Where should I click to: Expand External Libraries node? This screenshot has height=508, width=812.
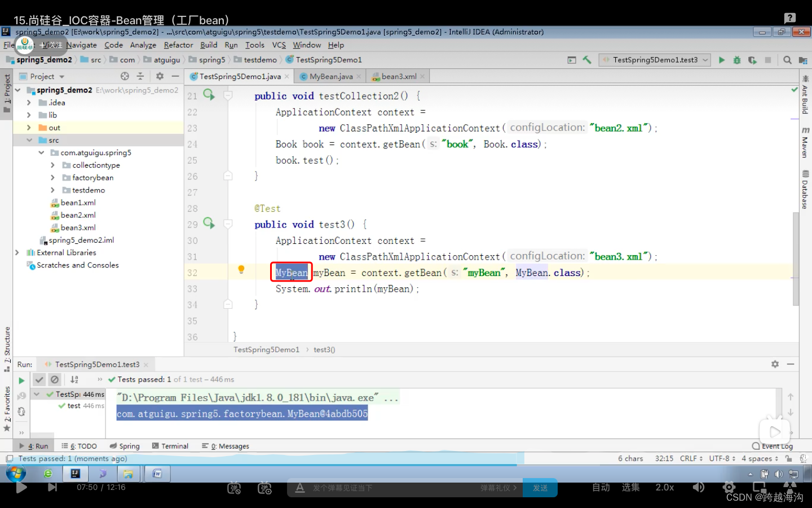pos(17,253)
